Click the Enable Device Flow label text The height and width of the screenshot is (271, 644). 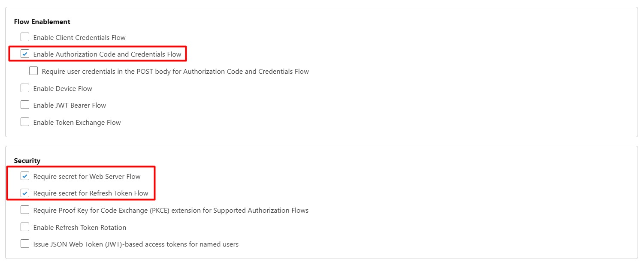pyautogui.click(x=63, y=88)
